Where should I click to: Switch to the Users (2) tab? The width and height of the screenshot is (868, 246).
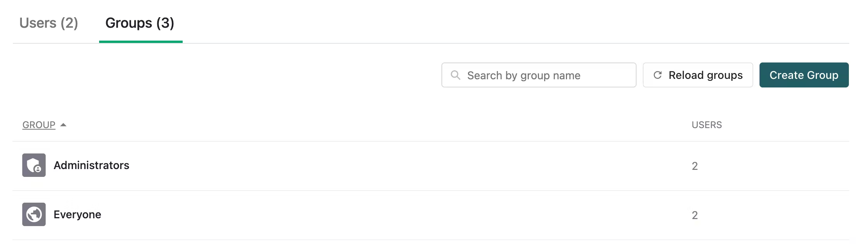tap(49, 23)
